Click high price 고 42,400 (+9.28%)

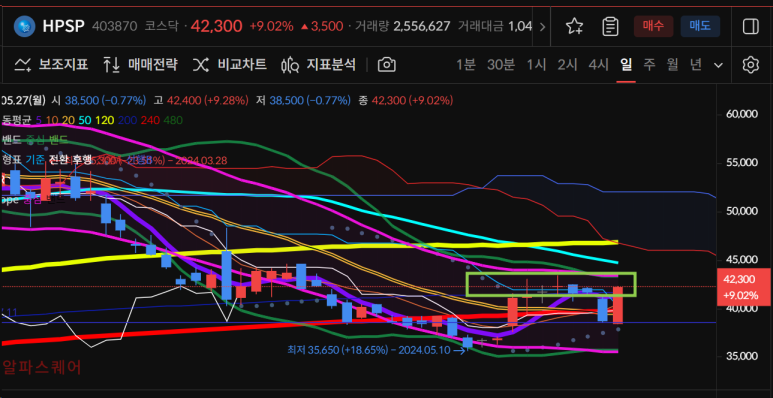click(x=201, y=101)
